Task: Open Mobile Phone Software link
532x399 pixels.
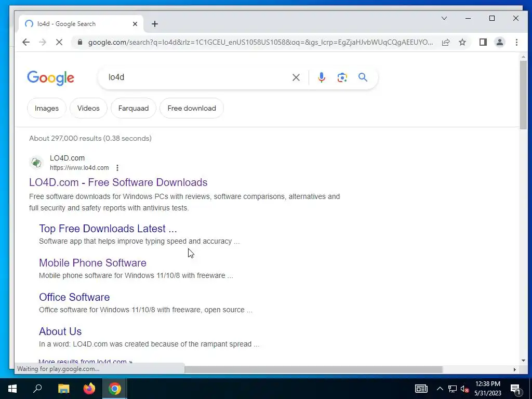Action: pyautogui.click(x=92, y=262)
